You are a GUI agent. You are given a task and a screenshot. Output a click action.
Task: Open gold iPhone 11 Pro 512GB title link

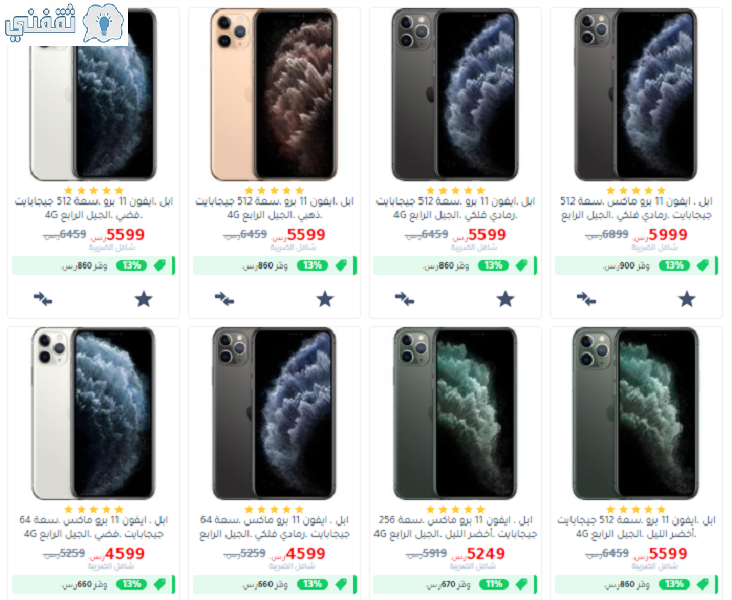(274, 208)
